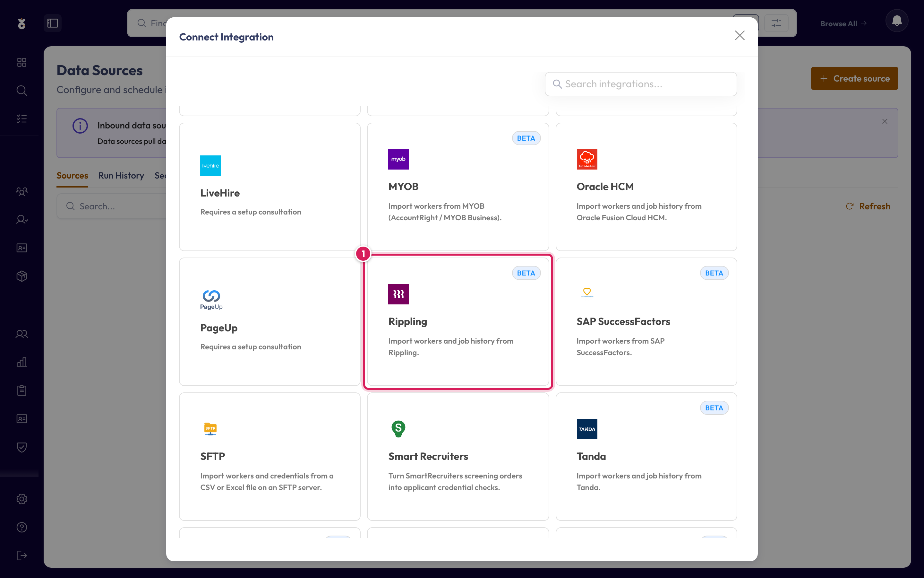Click the sidebar search magnifier icon

(22, 91)
